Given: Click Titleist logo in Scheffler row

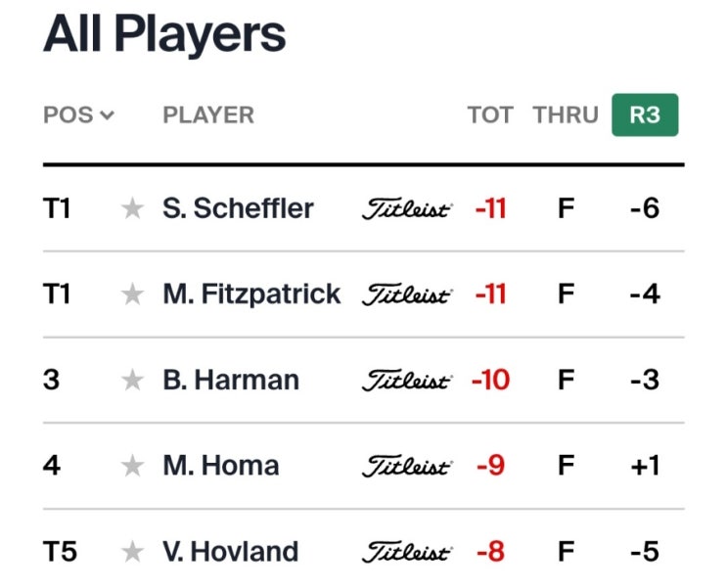Looking at the screenshot, I should click(x=407, y=209).
